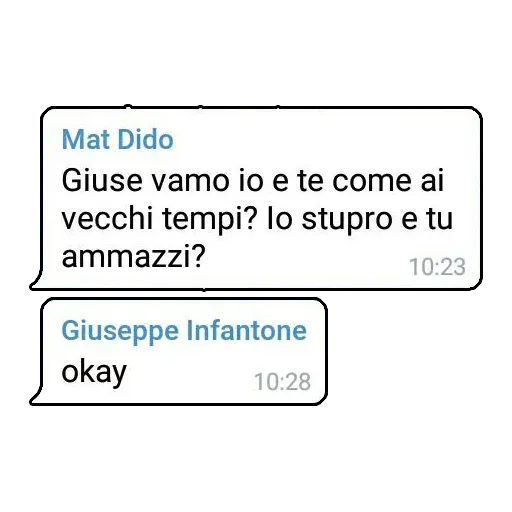Click the word "ai" ending first line

point(432,181)
